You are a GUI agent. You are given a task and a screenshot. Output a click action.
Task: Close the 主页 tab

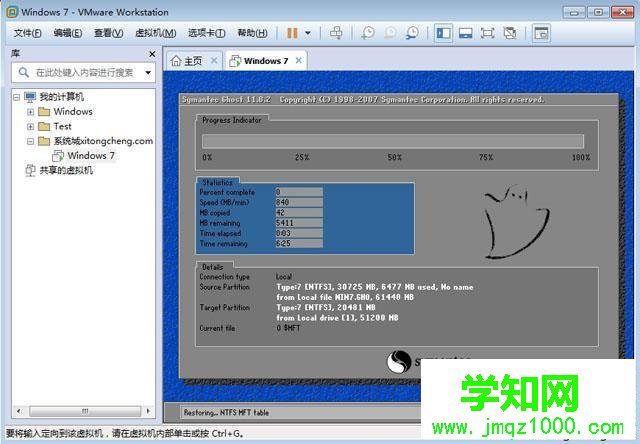click(214, 61)
